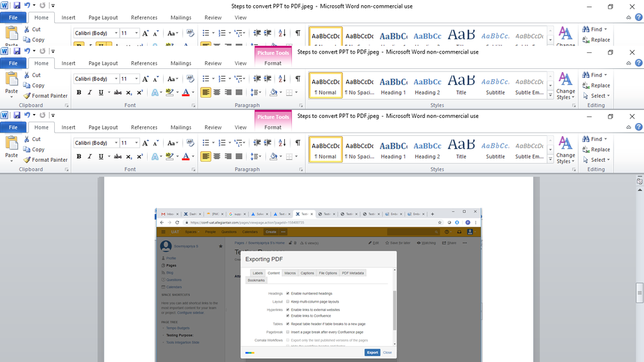Apply Subtitle style in the middle ribbon
This screenshot has width=644, height=362.
(495, 86)
